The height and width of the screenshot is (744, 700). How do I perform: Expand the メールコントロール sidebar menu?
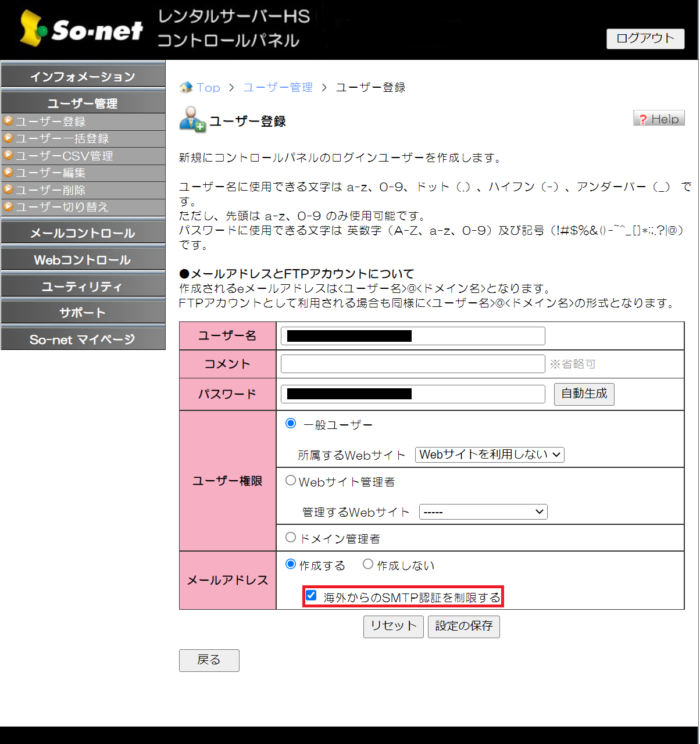(83, 233)
